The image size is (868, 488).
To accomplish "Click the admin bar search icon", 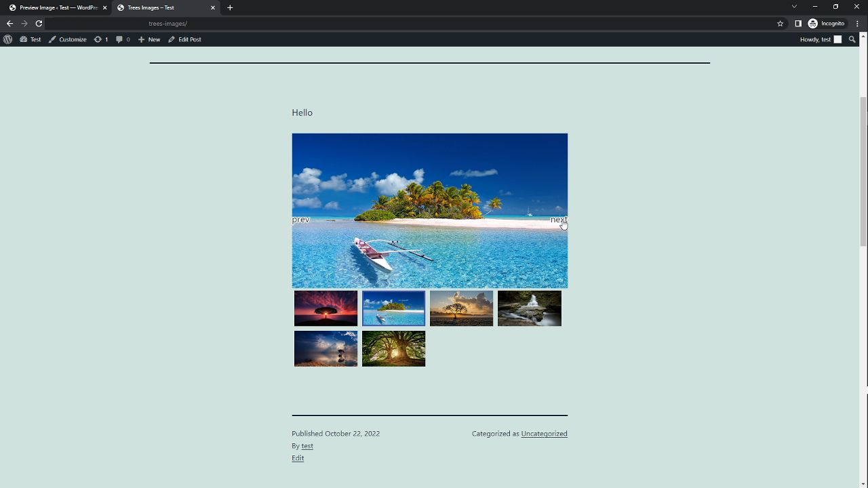I will [852, 39].
